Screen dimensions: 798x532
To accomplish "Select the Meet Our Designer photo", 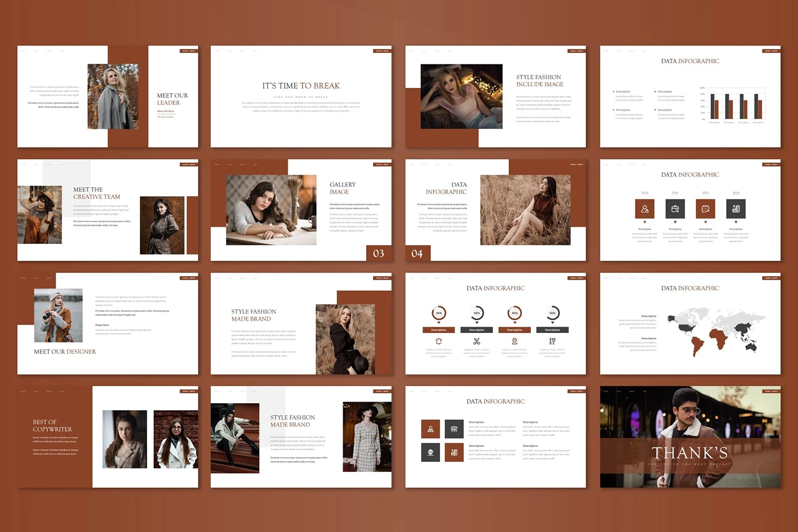I will (59, 315).
